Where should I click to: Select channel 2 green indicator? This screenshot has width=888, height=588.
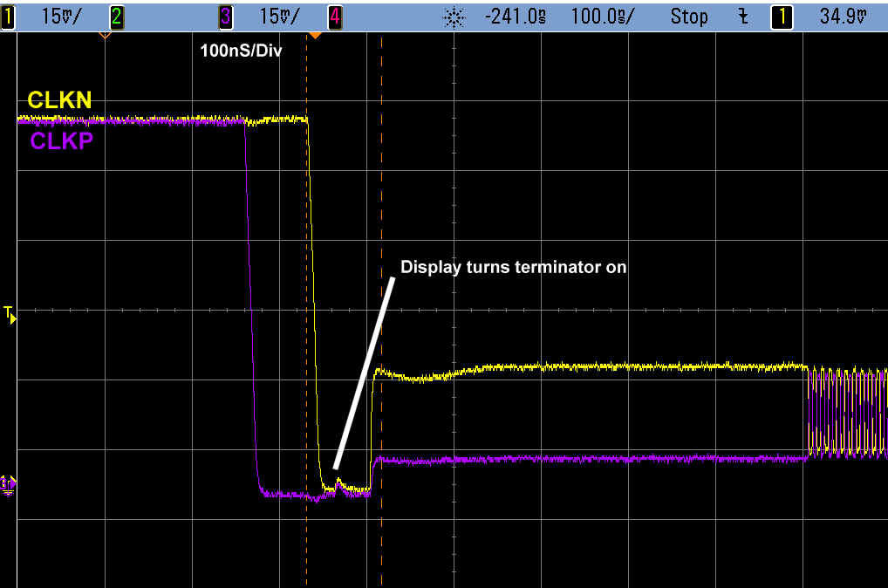[115, 15]
